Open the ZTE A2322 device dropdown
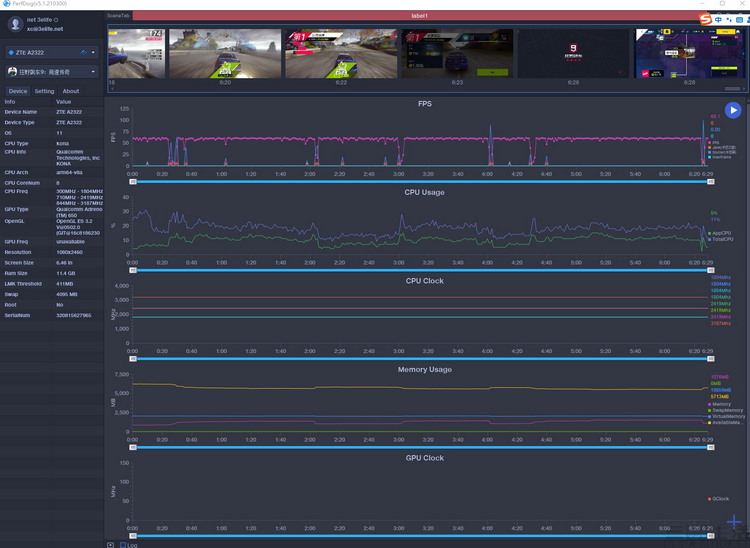This screenshot has width=750, height=548. point(93,52)
